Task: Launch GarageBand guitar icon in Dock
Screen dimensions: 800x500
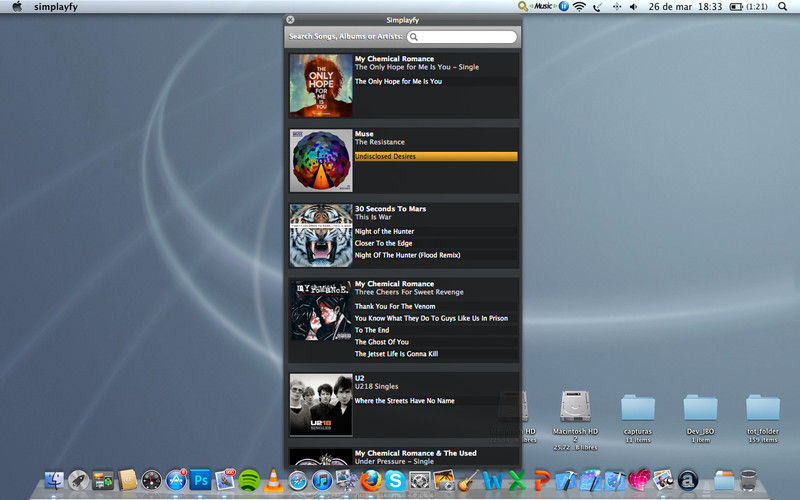Action: point(467,481)
